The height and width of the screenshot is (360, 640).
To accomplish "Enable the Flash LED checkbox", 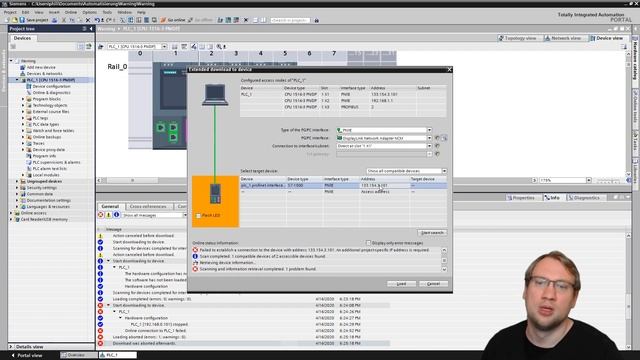I will pyautogui.click(x=198, y=216).
